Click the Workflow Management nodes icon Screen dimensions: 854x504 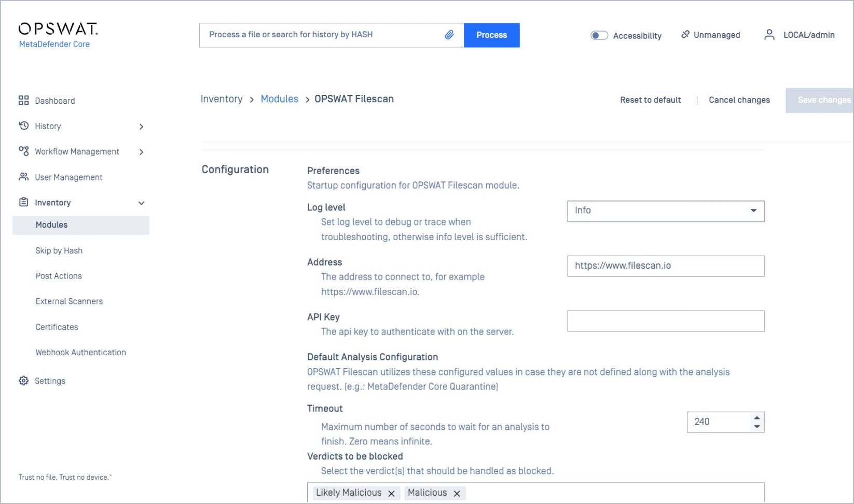[23, 151]
